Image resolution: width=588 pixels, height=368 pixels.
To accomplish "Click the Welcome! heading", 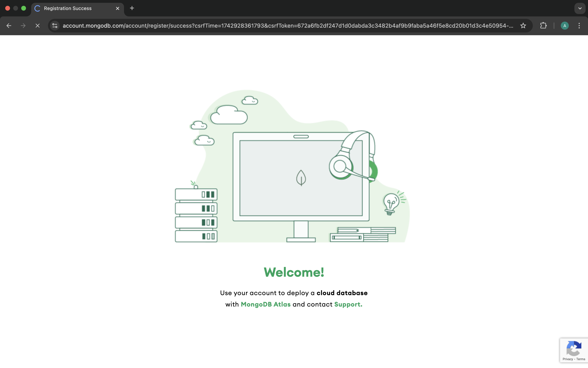I will pyautogui.click(x=294, y=272).
